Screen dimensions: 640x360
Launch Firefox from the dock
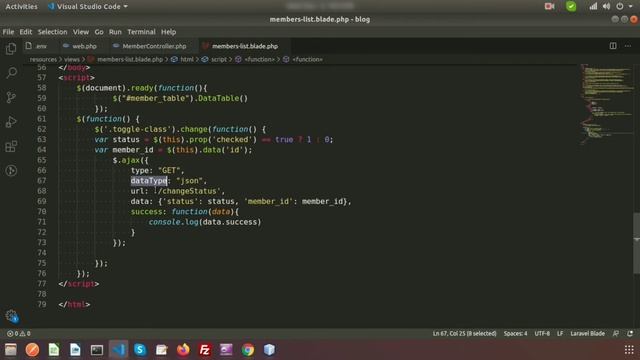tap(183, 350)
